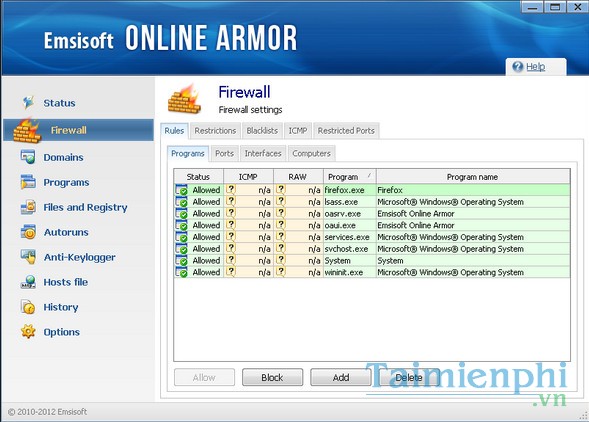Select the oaui.exe program cell
The image size is (589, 422).
click(x=350, y=225)
